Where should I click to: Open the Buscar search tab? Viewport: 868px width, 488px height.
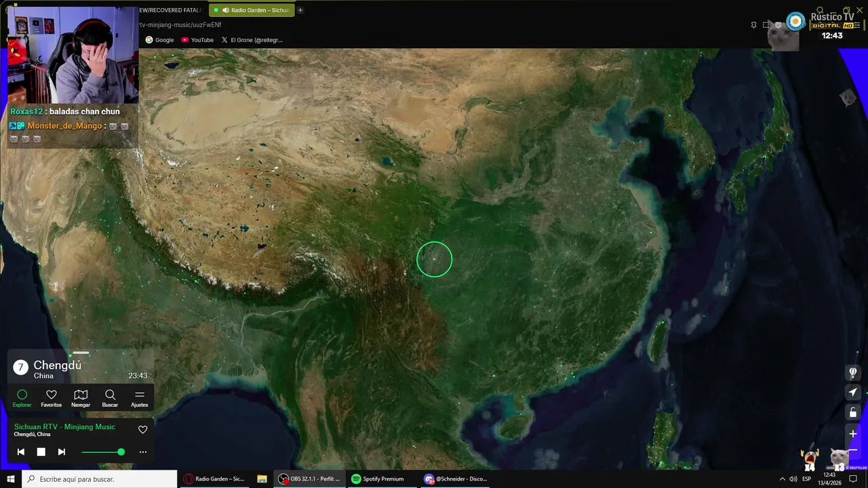point(110,399)
